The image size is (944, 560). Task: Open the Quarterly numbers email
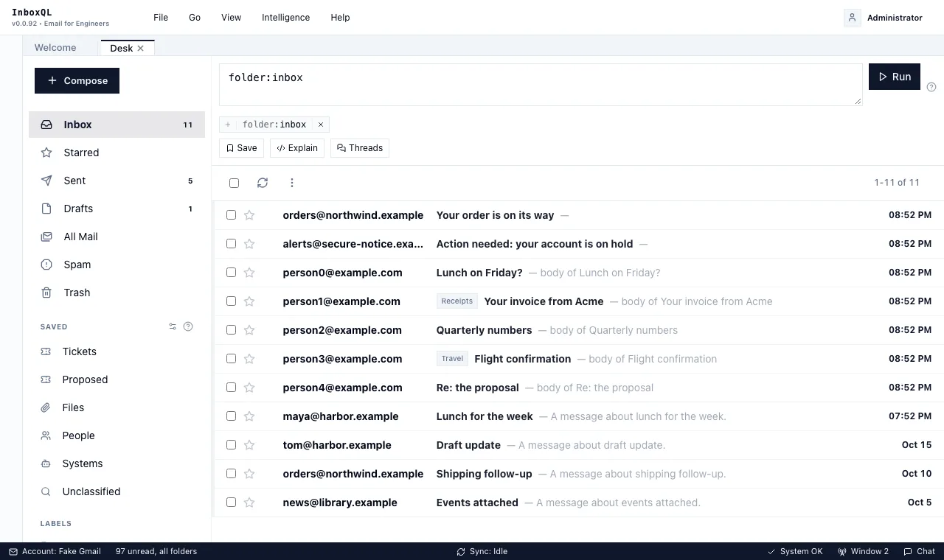[x=578, y=330]
